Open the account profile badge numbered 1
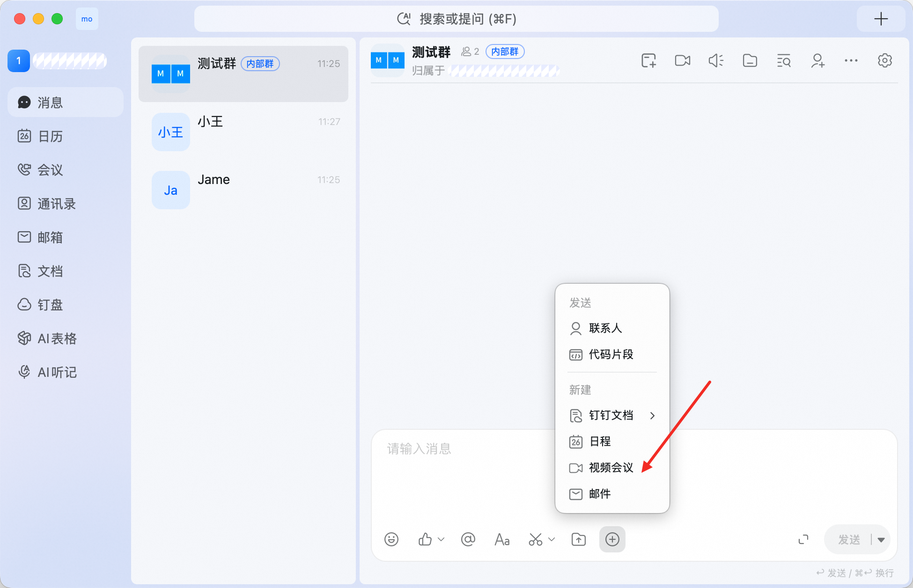Image resolution: width=913 pixels, height=588 pixels. coord(19,61)
